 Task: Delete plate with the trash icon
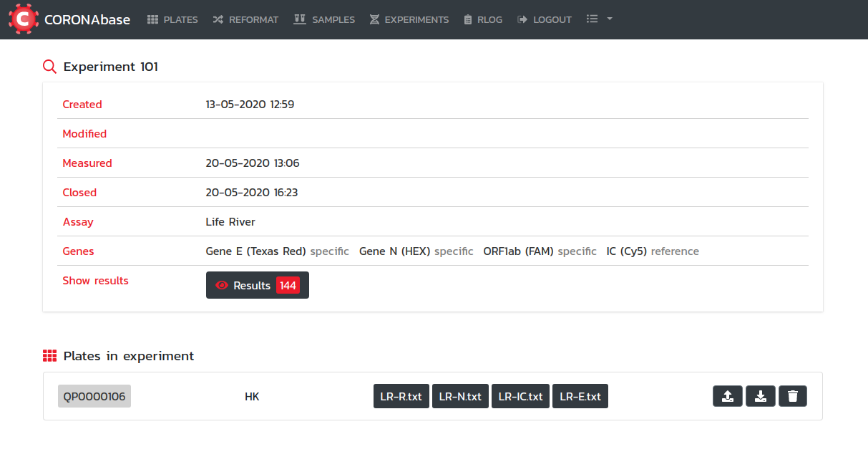click(792, 396)
